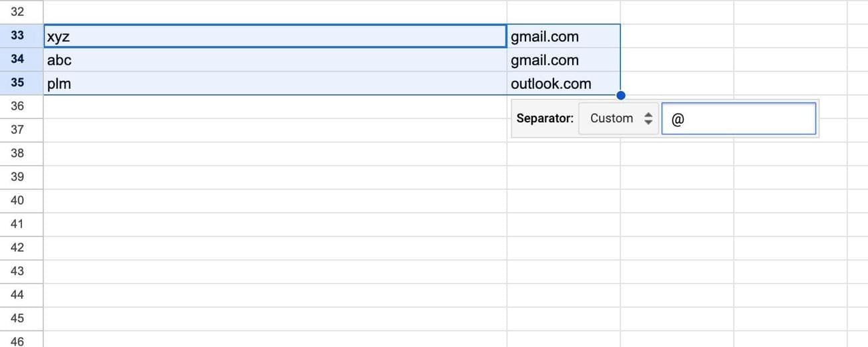Click the bold Separator label

pyautogui.click(x=545, y=118)
